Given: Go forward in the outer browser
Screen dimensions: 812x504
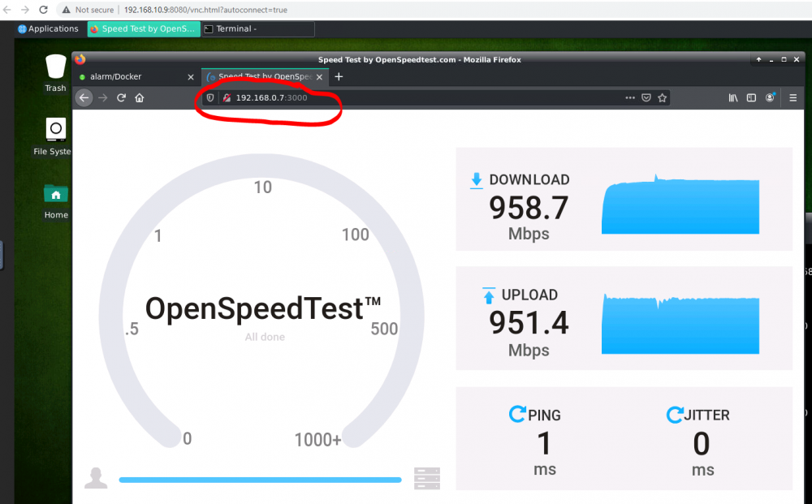Looking at the screenshot, I should click(25, 10).
